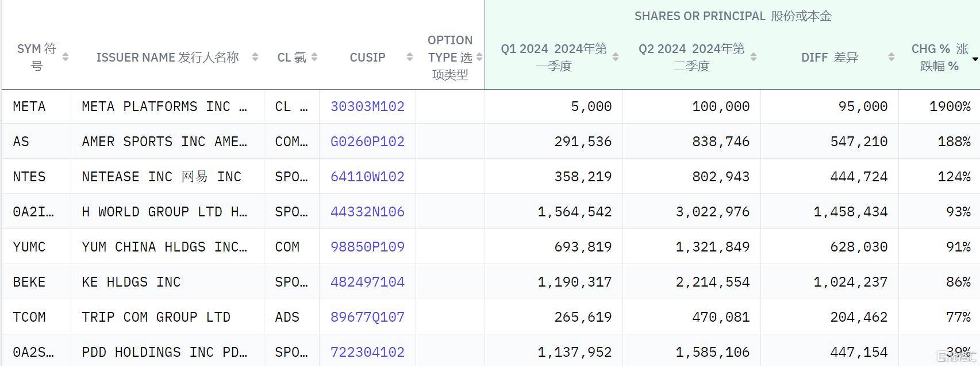Open CUSIP link 98850P109

point(367,247)
